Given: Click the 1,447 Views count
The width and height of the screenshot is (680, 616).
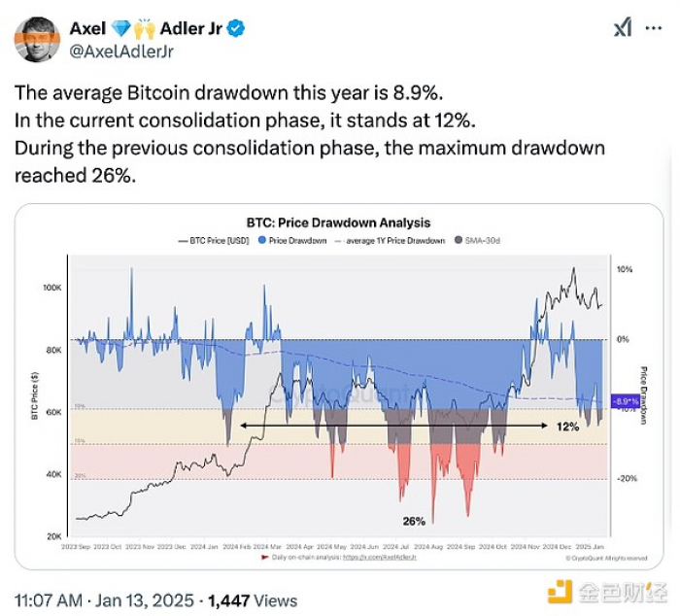Looking at the screenshot, I should point(253,600).
